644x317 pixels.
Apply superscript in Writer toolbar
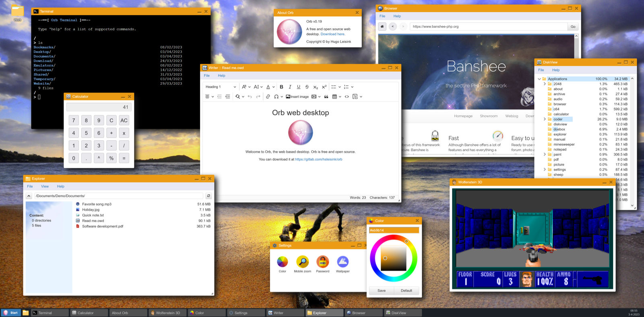click(x=324, y=87)
